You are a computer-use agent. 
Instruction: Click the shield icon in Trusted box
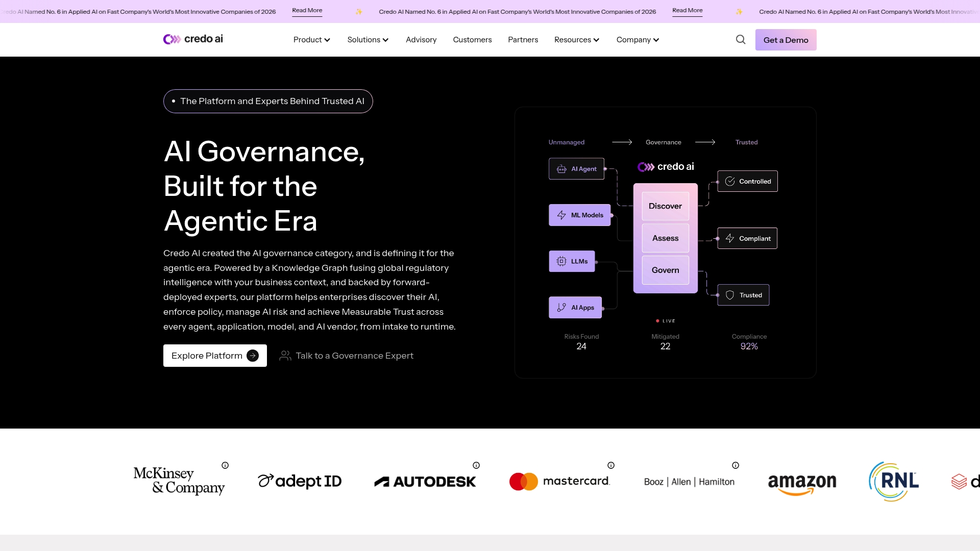(x=730, y=295)
